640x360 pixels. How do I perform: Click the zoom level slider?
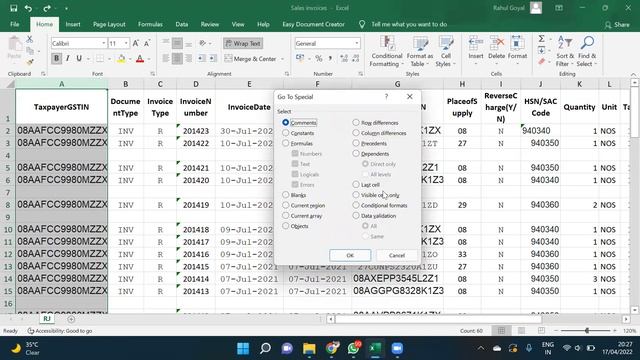587,331
